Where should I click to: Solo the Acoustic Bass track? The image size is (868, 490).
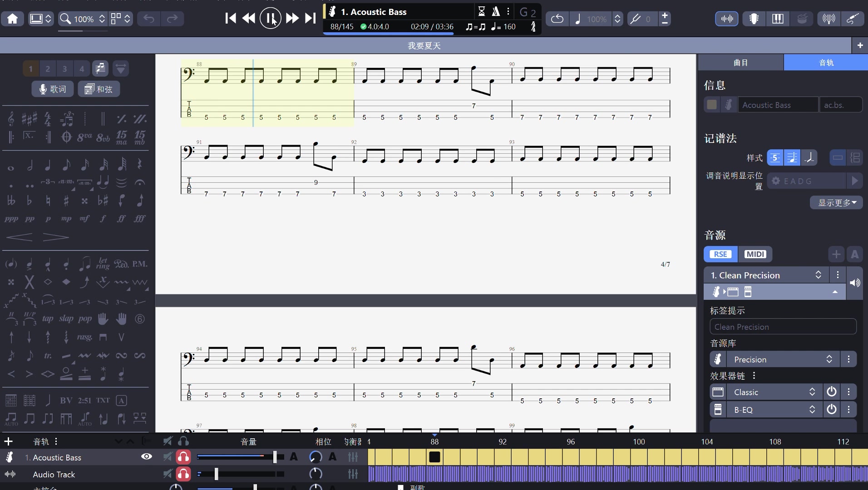[183, 457]
